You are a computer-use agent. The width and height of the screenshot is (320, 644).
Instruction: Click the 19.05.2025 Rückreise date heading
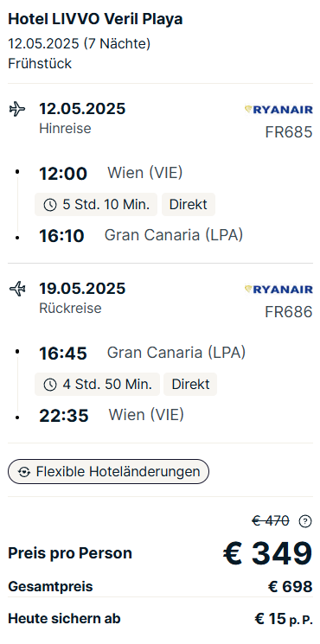pyautogui.click(x=82, y=289)
